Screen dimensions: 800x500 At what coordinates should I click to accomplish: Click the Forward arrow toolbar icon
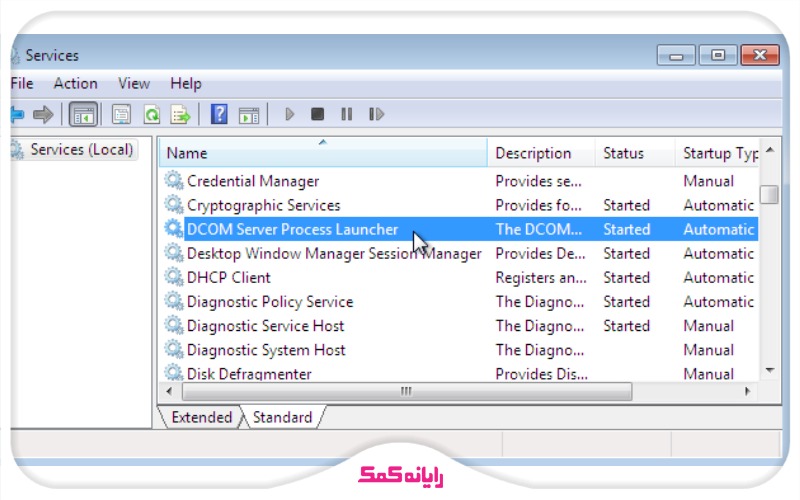42,115
